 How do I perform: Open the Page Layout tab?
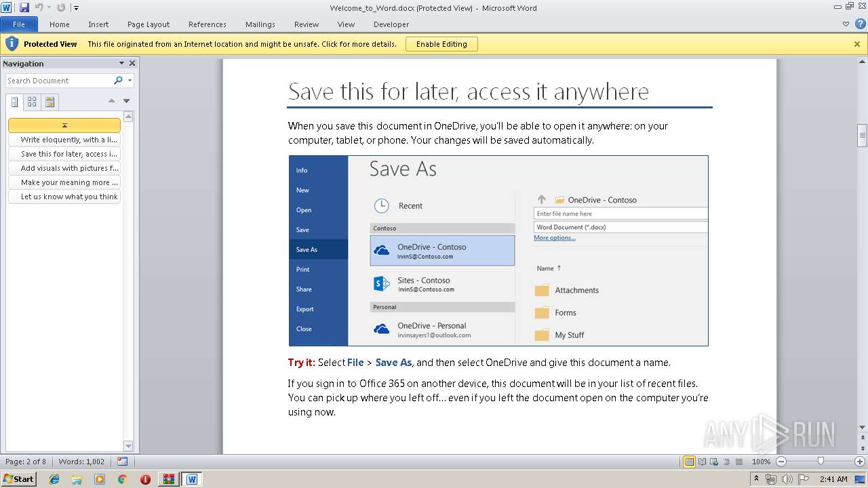[x=149, y=24]
